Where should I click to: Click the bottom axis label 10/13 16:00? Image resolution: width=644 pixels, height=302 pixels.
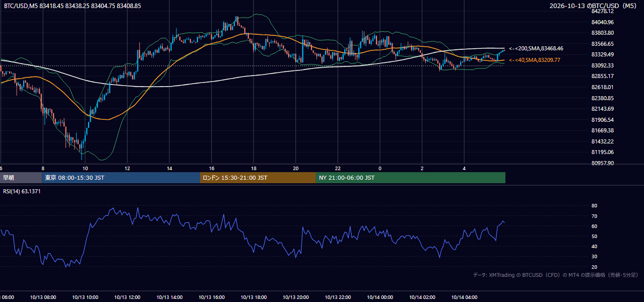point(212,297)
